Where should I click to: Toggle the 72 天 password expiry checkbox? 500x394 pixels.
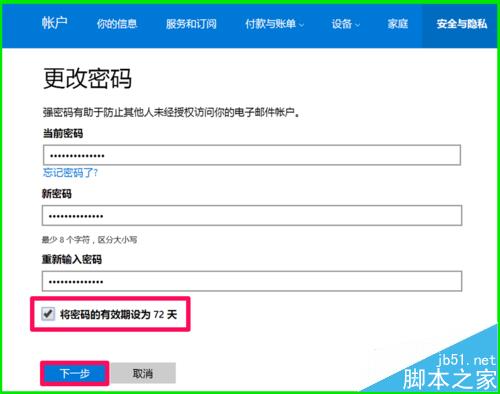pyautogui.click(x=48, y=314)
